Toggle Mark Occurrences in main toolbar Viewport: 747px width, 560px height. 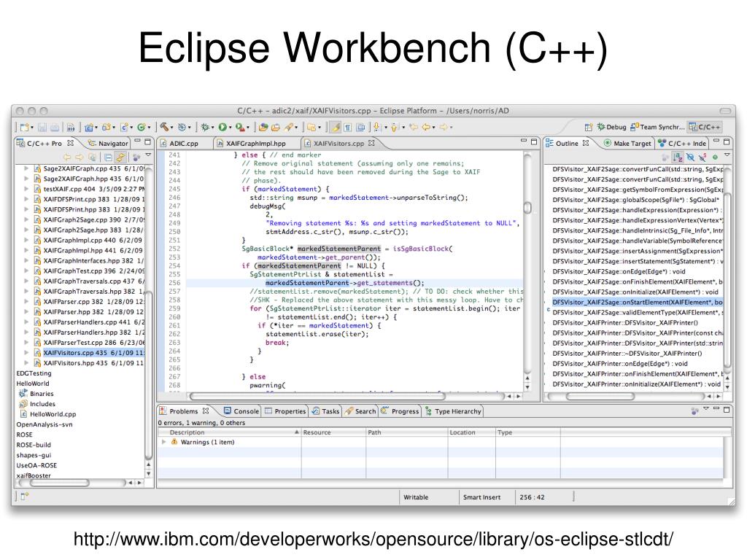click(336, 127)
